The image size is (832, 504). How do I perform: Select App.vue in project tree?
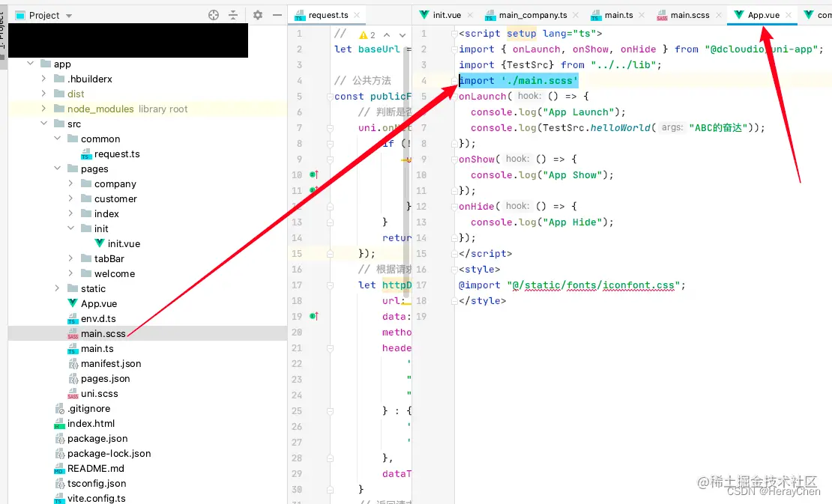(99, 303)
